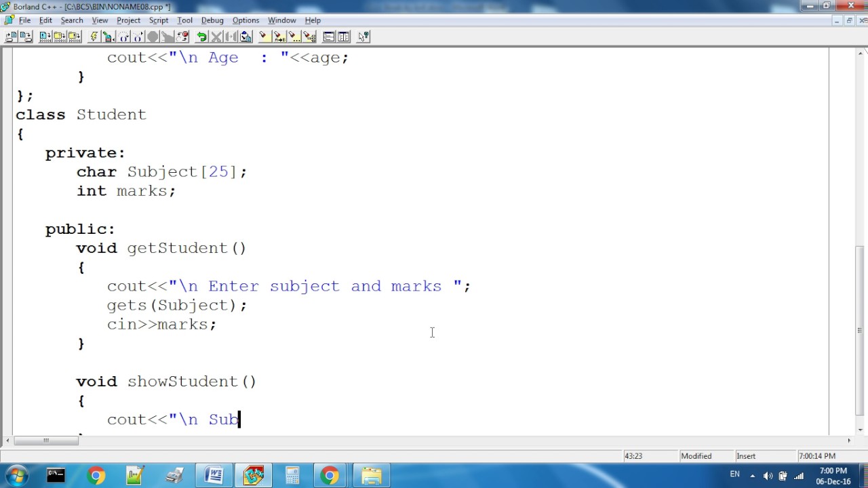Click the vertical scrollbar up arrow

pyautogui.click(x=860, y=52)
